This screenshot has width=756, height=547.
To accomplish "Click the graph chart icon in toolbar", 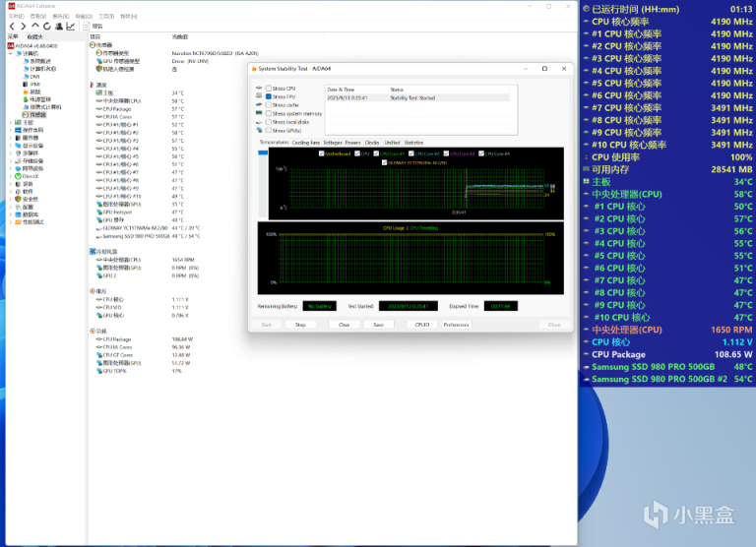I will 70,26.
